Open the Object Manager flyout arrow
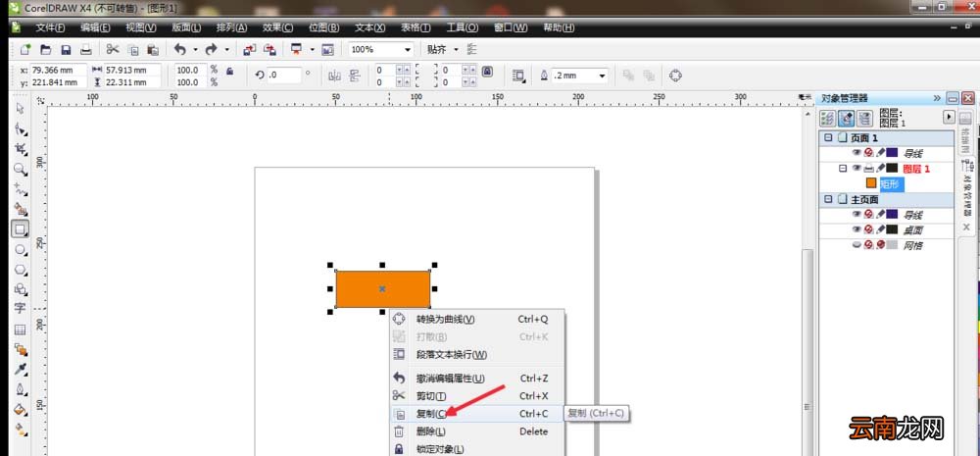This screenshot has width=980, height=456. point(949,117)
